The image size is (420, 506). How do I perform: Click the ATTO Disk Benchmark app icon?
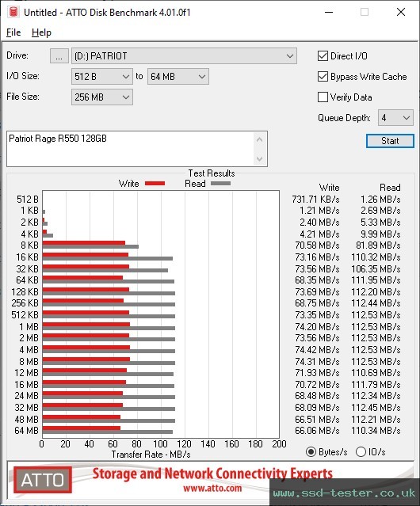point(13,12)
